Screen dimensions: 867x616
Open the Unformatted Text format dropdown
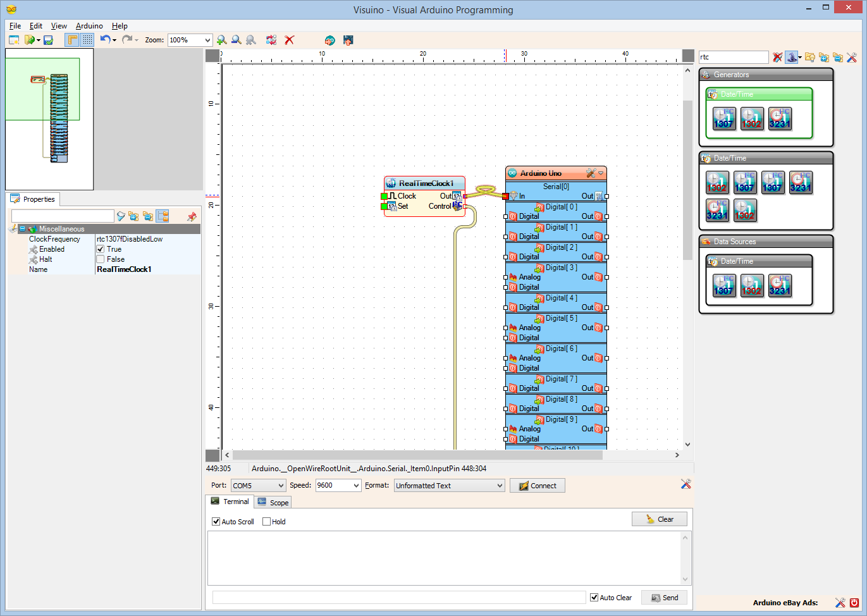tap(449, 486)
